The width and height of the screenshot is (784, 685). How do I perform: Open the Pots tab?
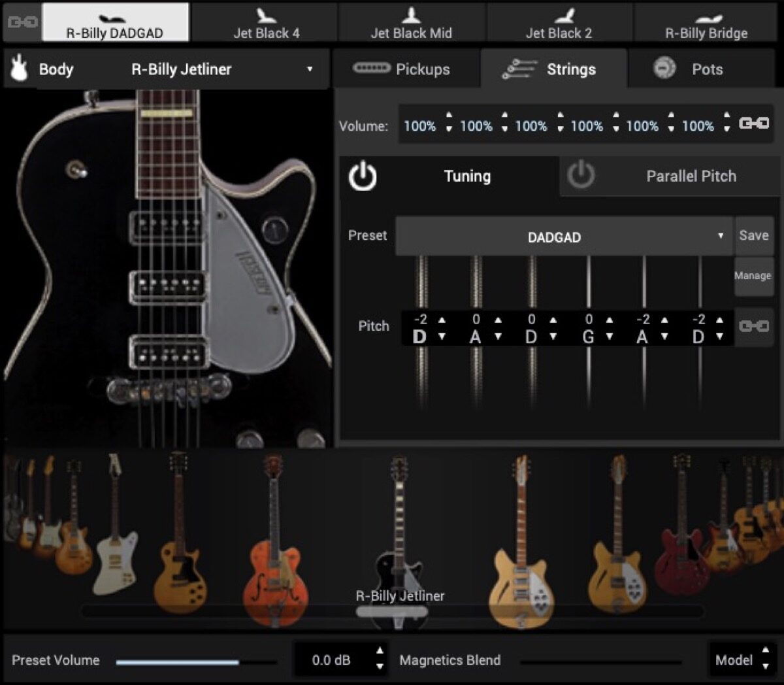coord(702,69)
